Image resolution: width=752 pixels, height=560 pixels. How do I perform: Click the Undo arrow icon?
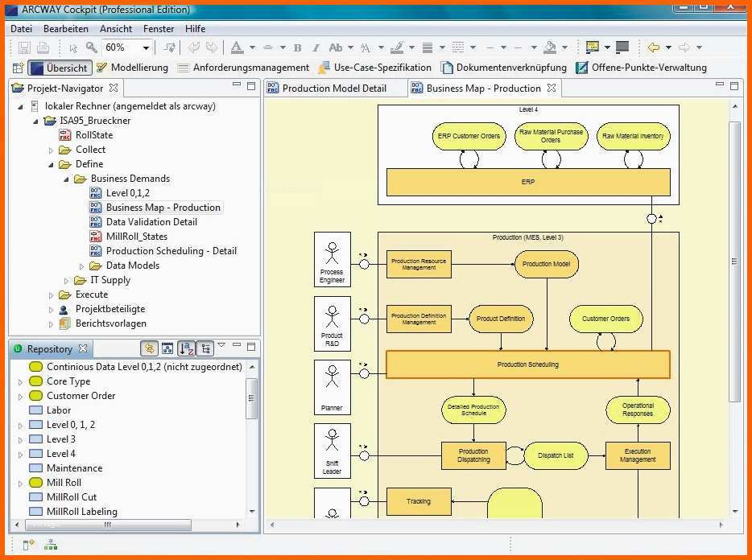point(194,47)
